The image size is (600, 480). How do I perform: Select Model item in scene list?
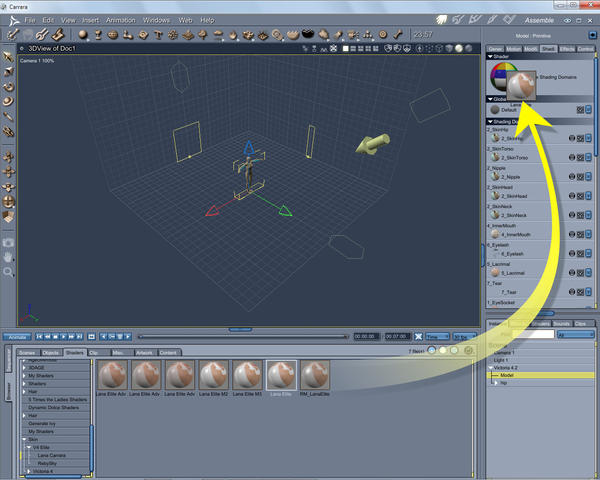[541, 376]
